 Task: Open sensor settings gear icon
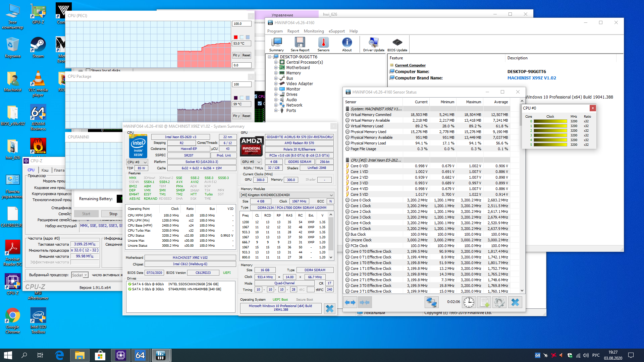pyautogui.click(x=499, y=302)
